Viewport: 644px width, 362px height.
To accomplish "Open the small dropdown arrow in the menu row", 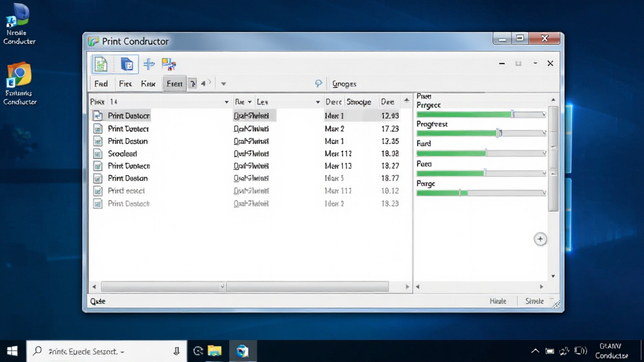I will pos(223,84).
